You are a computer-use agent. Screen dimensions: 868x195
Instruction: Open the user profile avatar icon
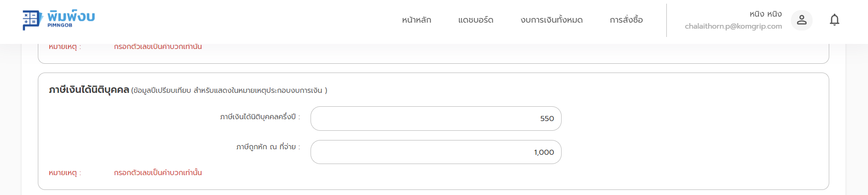802,20
